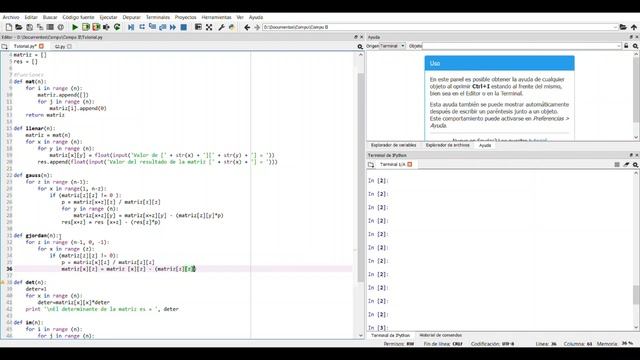Re-run the last script icon

117,27
